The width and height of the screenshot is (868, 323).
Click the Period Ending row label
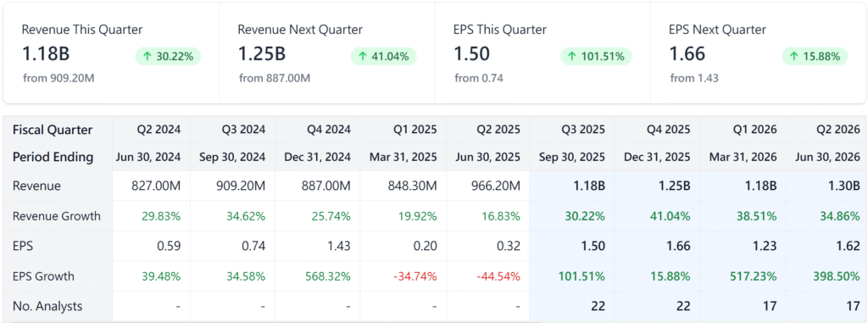coord(53,157)
